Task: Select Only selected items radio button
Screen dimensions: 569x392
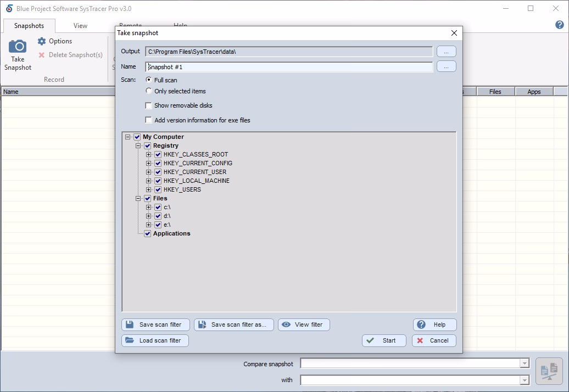Action: tap(148, 91)
